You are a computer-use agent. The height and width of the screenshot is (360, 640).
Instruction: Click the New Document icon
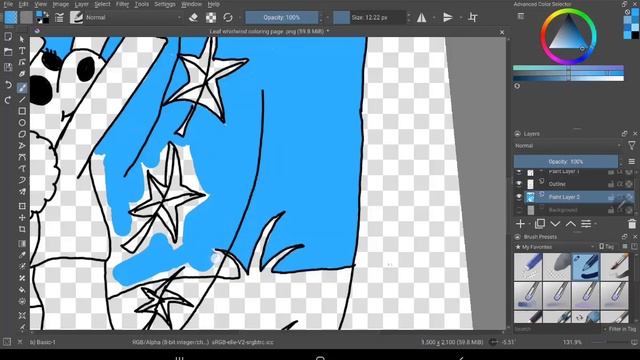pyautogui.click(x=8, y=37)
